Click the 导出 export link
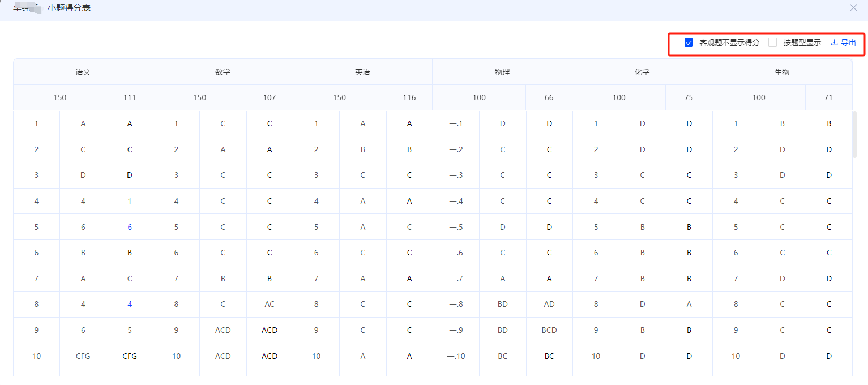 (x=844, y=42)
